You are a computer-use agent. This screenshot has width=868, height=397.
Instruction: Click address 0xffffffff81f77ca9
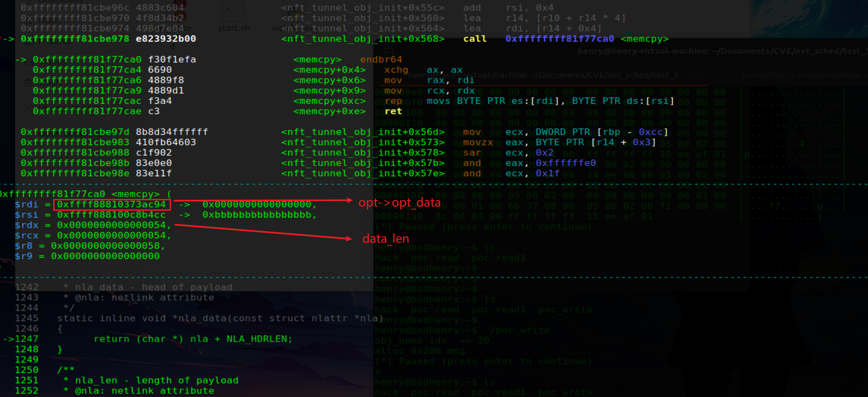87,91
